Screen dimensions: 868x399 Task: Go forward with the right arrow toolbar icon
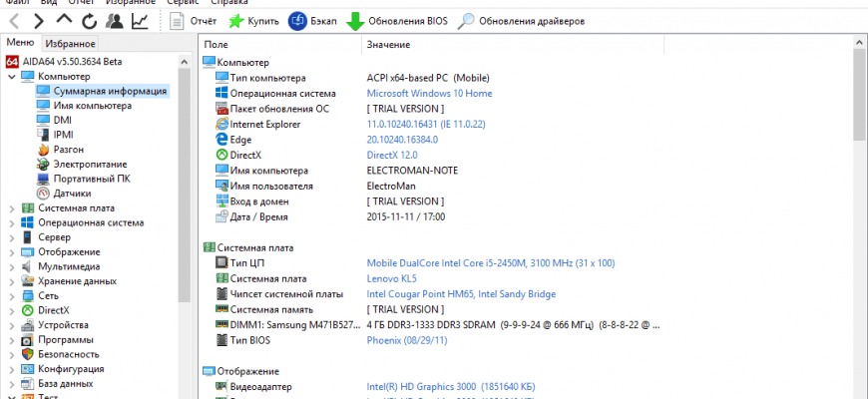(x=39, y=22)
